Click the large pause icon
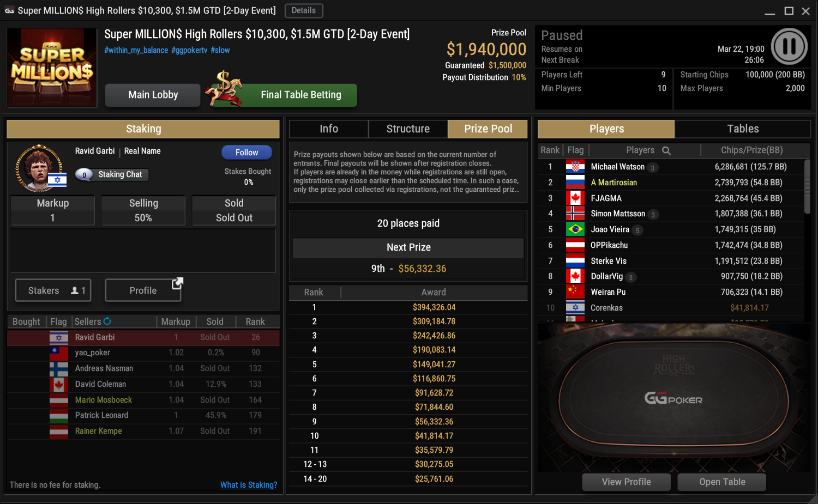Viewport: 818px width, 504px height. pos(789,46)
